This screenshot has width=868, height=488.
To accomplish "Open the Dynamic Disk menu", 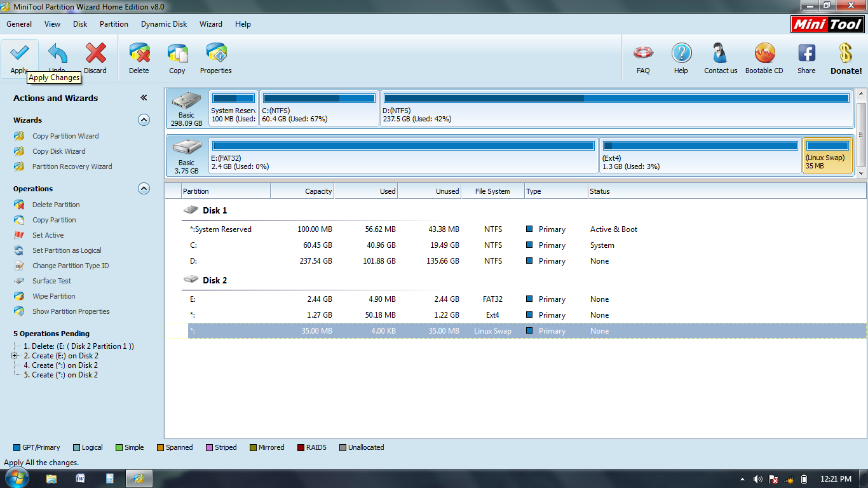I will point(164,24).
